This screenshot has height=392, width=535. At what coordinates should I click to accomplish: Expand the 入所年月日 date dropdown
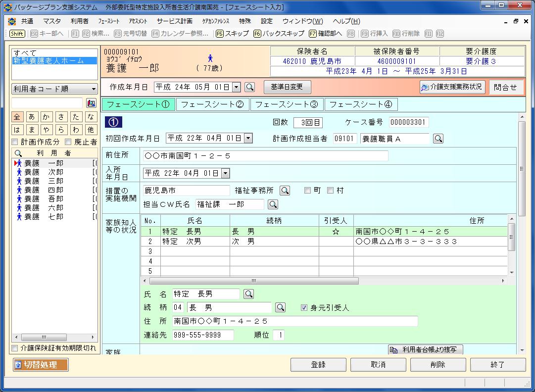click(226, 173)
